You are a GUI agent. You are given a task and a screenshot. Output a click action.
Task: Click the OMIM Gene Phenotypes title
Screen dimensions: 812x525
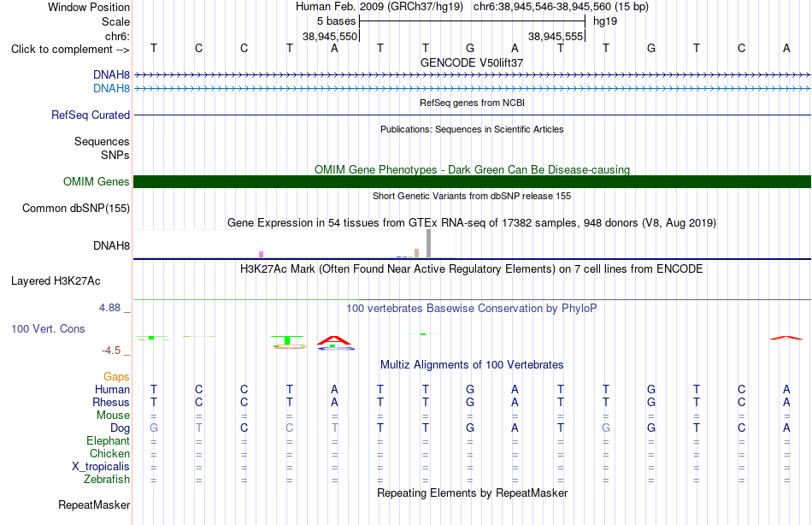(x=472, y=170)
